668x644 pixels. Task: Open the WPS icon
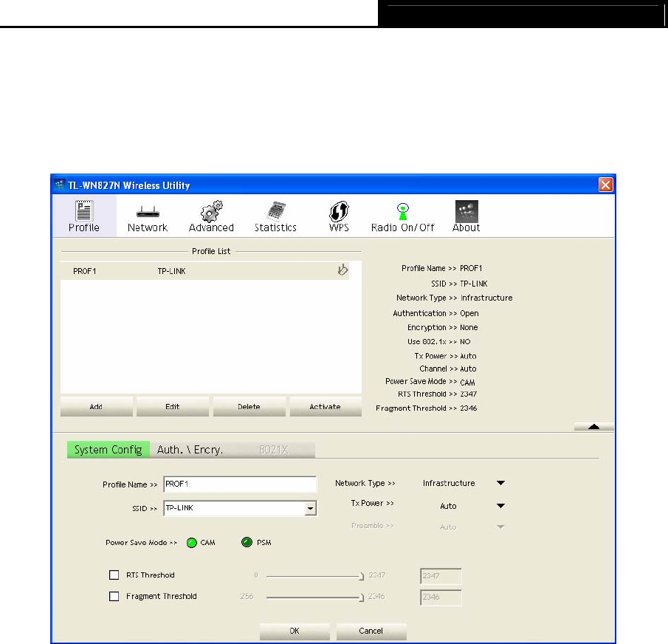point(339,211)
